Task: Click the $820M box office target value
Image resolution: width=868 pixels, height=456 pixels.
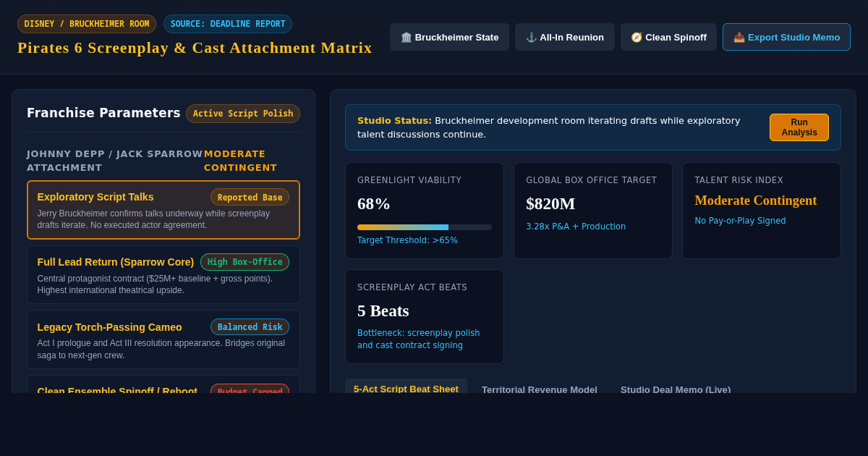Action: [x=550, y=204]
